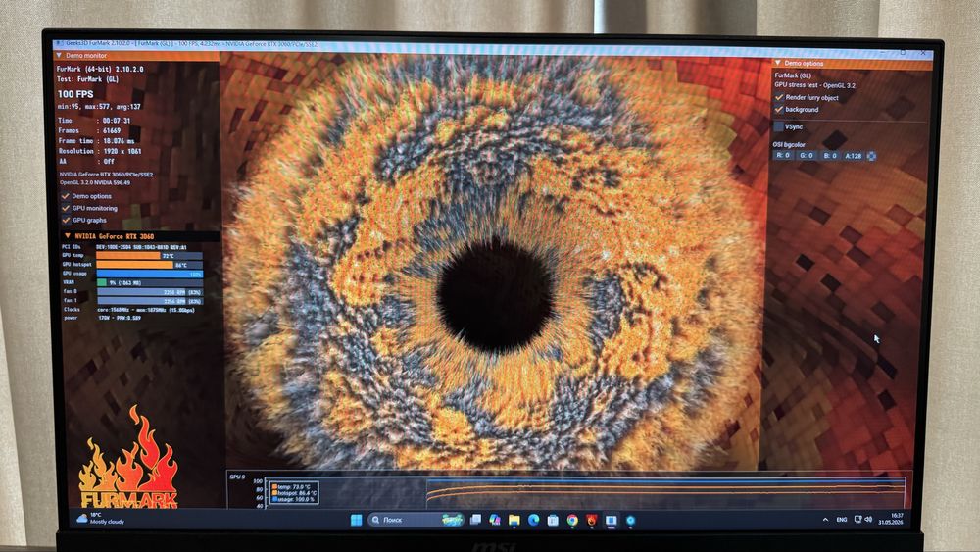
Task: Launch Microsoft Edge from the taskbar
Action: coord(534,520)
